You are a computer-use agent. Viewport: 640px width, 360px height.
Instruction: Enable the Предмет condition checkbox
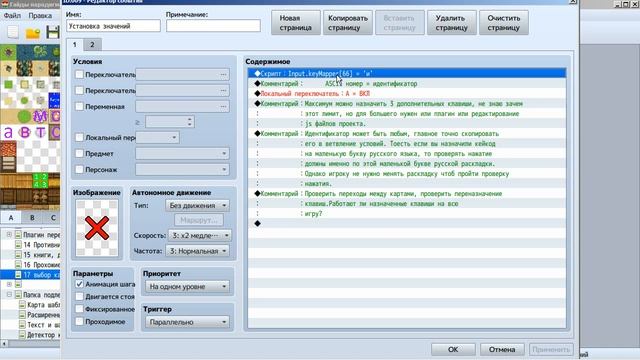tap(79, 153)
